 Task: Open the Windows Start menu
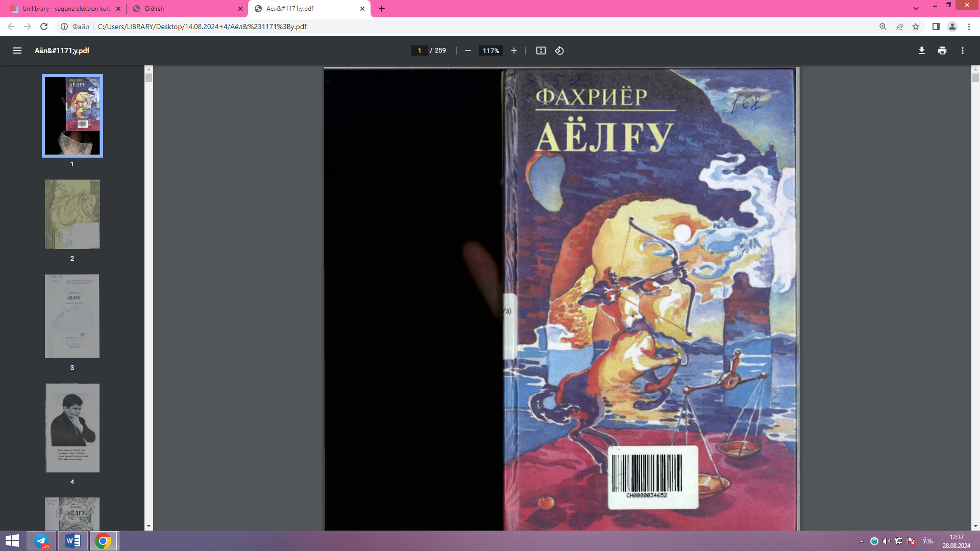click(12, 541)
